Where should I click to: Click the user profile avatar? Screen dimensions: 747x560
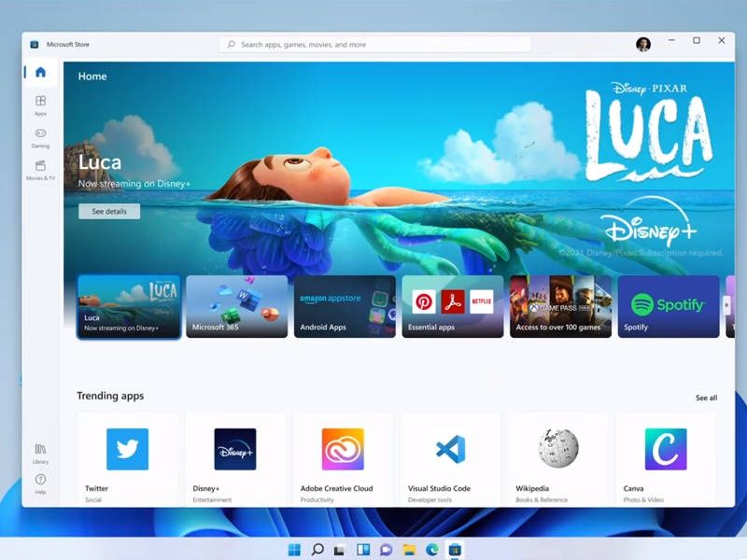[643, 44]
